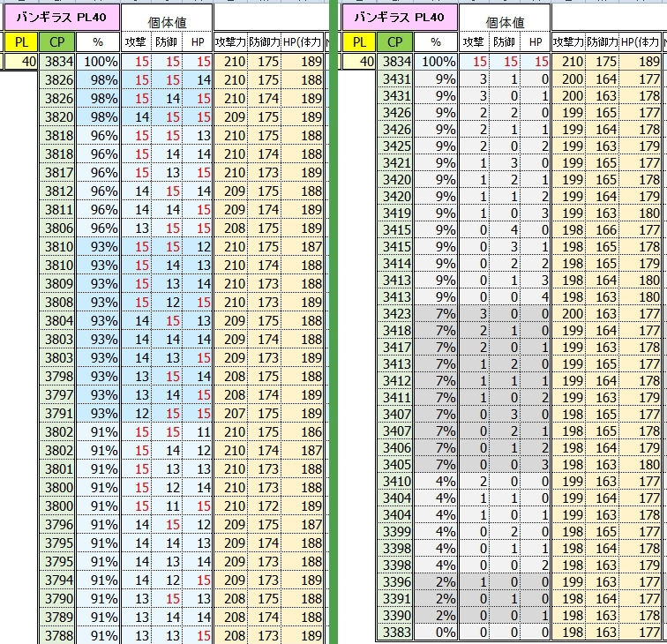The width and height of the screenshot is (667, 644).
Task: Select the CP cell 3412
Action: click(x=395, y=381)
